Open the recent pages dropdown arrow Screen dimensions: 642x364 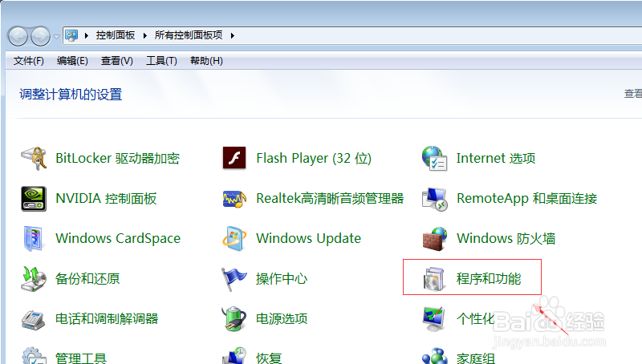coord(56,37)
